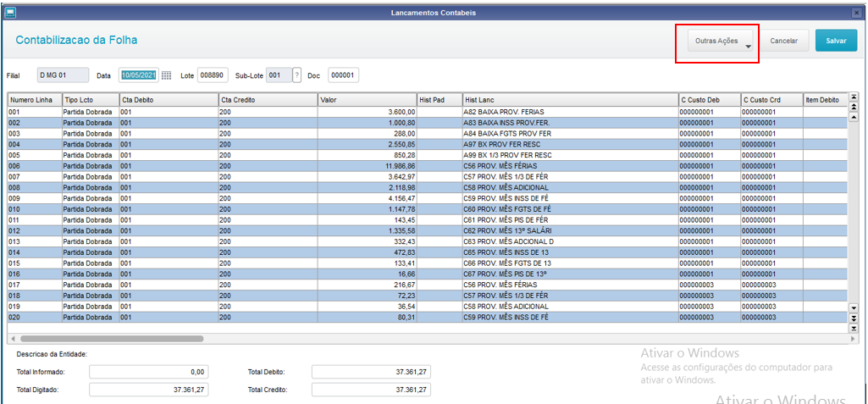Click the single up arrow of grid scroller
This screenshot has height=404, width=868.
(x=853, y=116)
